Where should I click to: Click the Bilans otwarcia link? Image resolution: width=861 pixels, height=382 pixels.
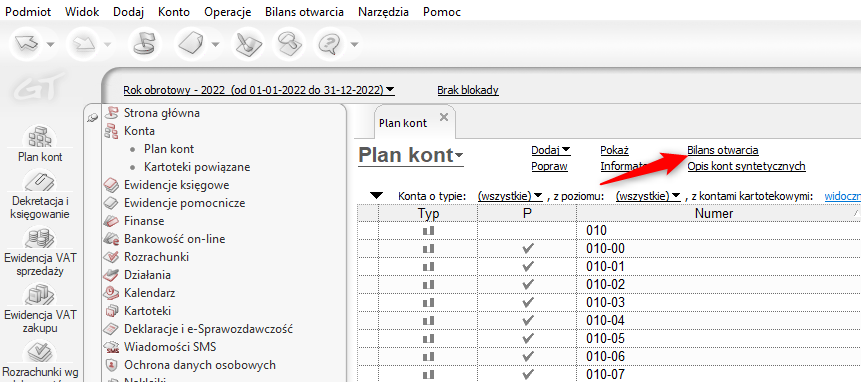point(723,150)
